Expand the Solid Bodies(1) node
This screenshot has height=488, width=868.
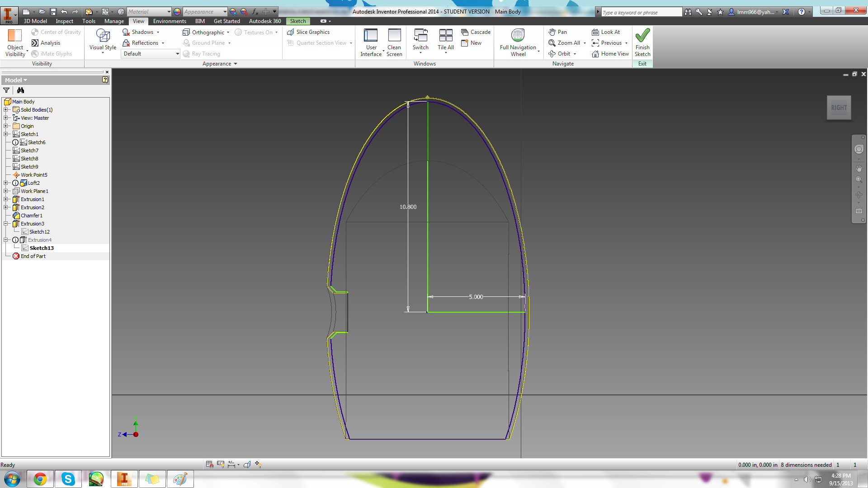[x=6, y=110]
